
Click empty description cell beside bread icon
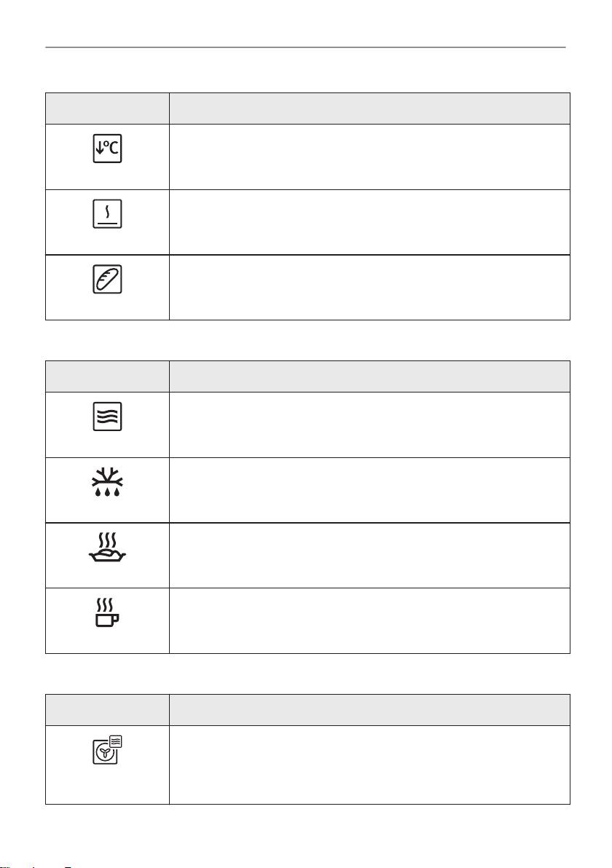369,288
